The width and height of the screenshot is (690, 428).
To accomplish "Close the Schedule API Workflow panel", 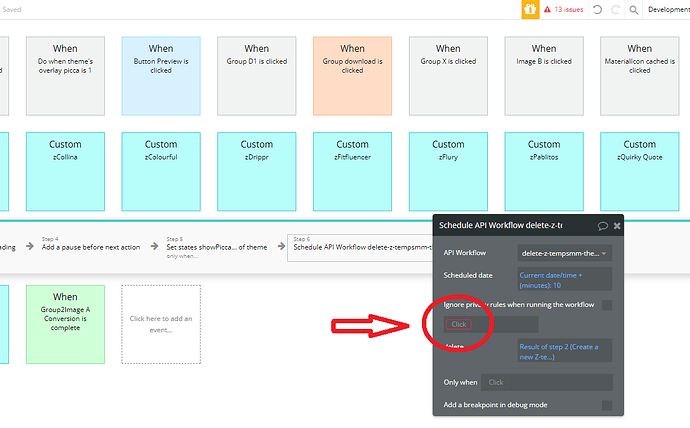I will (617, 226).
